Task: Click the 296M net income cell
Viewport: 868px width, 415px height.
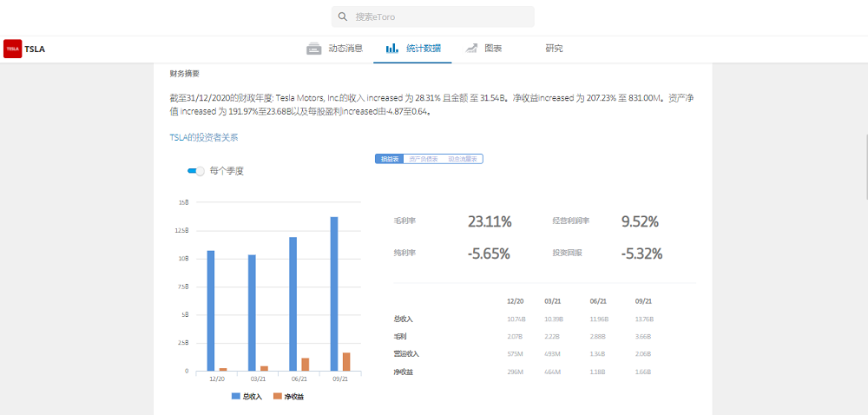Action: [x=515, y=372]
